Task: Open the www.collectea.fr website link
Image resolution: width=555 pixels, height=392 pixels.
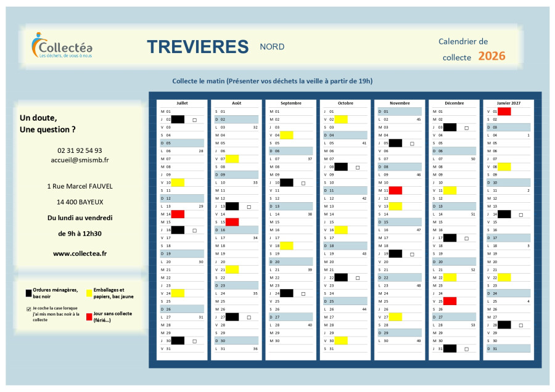Action: click(80, 253)
